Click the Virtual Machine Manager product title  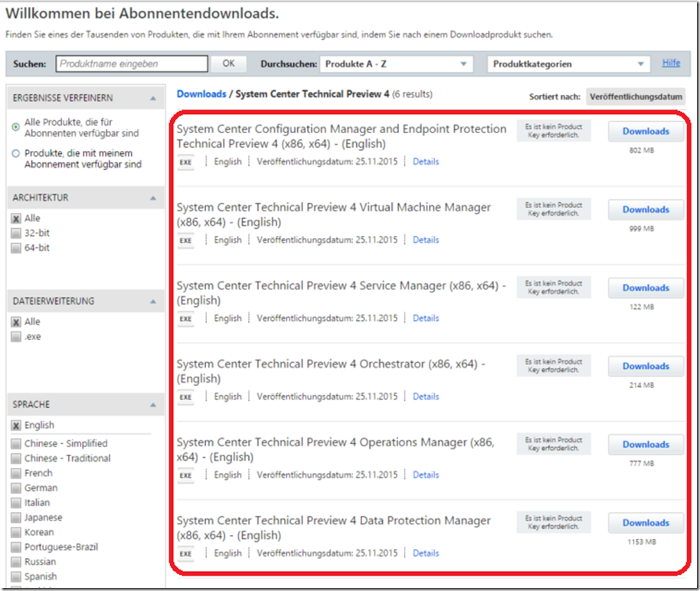coord(333,214)
